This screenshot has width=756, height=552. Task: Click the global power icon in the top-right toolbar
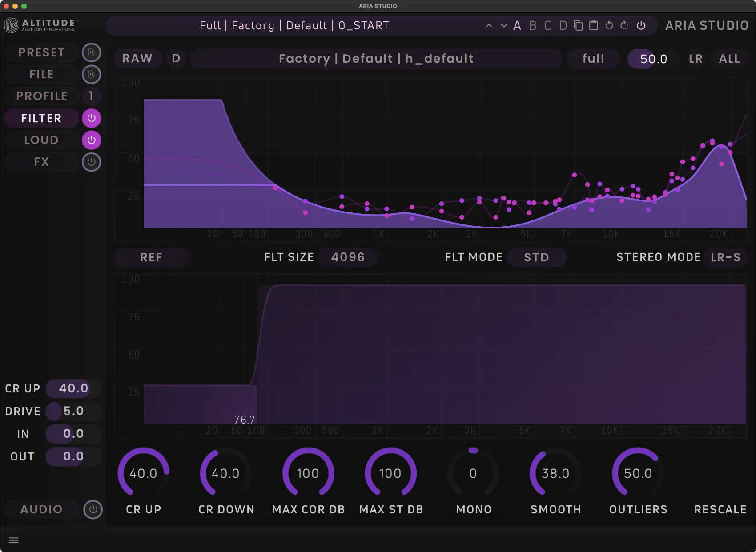640,25
